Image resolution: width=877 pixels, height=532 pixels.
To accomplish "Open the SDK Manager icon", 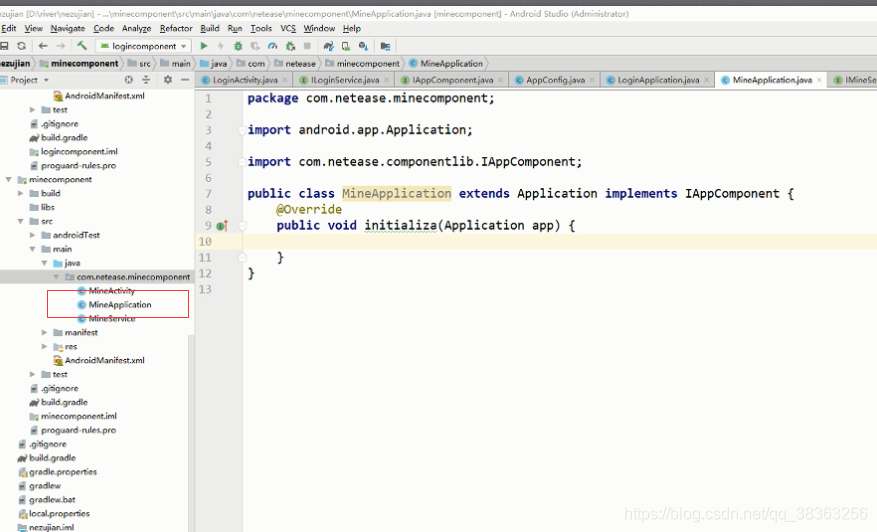I will (363, 46).
